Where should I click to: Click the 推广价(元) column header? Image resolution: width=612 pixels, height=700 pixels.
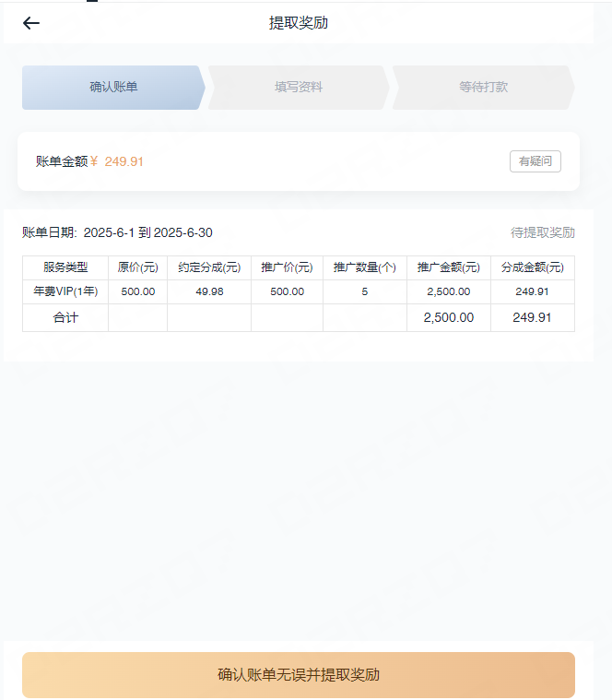tap(287, 267)
